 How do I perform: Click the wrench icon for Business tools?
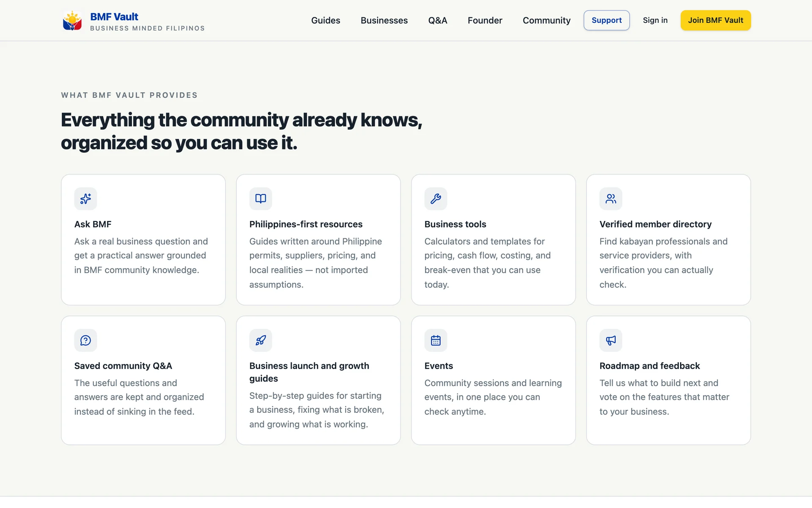click(x=436, y=199)
